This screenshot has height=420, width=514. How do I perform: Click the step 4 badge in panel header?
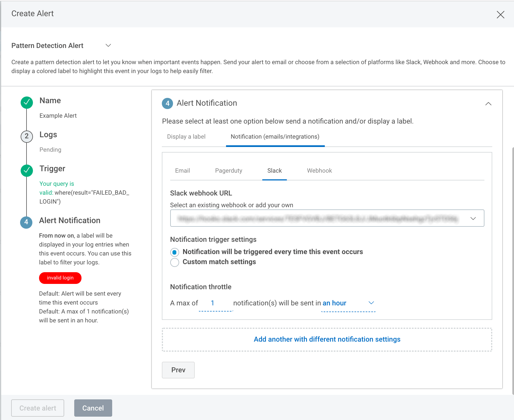click(167, 103)
